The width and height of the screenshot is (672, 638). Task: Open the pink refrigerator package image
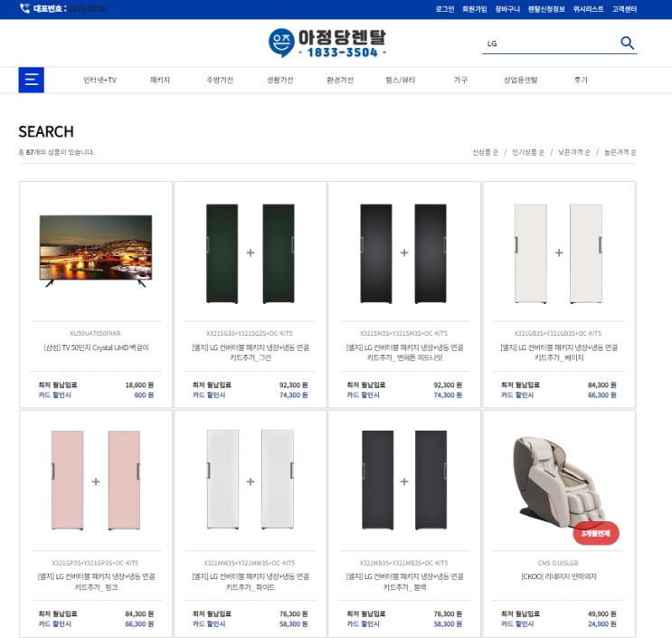[96, 481]
